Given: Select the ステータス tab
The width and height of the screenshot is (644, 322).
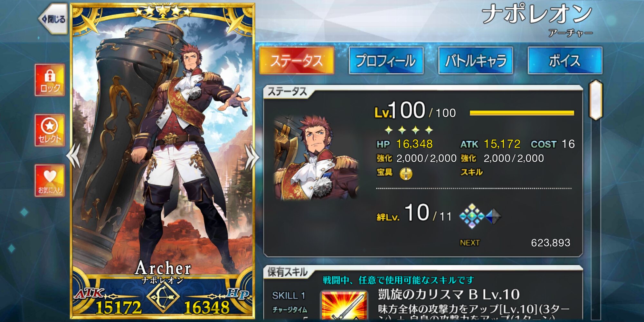Looking at the screenshot, I should click(297, 61).
